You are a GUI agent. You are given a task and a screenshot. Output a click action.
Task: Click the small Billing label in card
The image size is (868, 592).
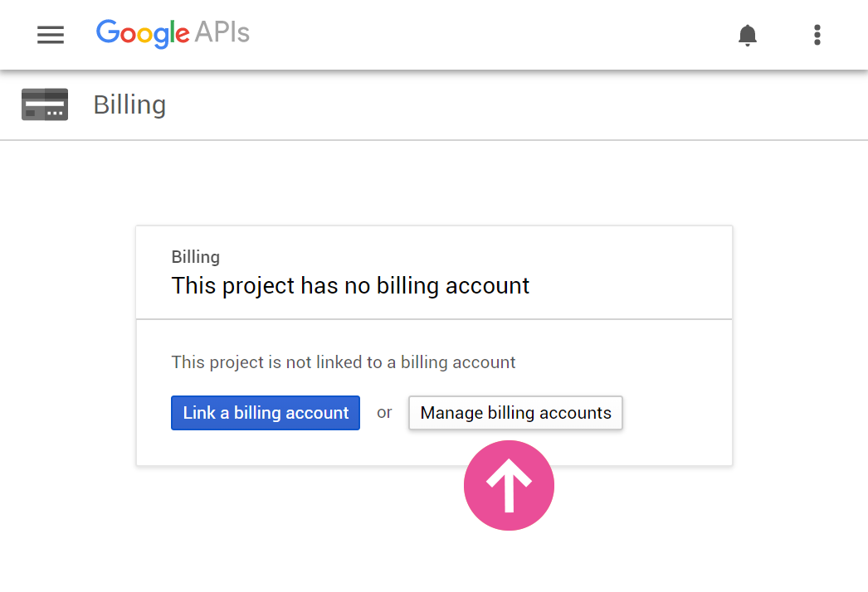coord(195,257)
